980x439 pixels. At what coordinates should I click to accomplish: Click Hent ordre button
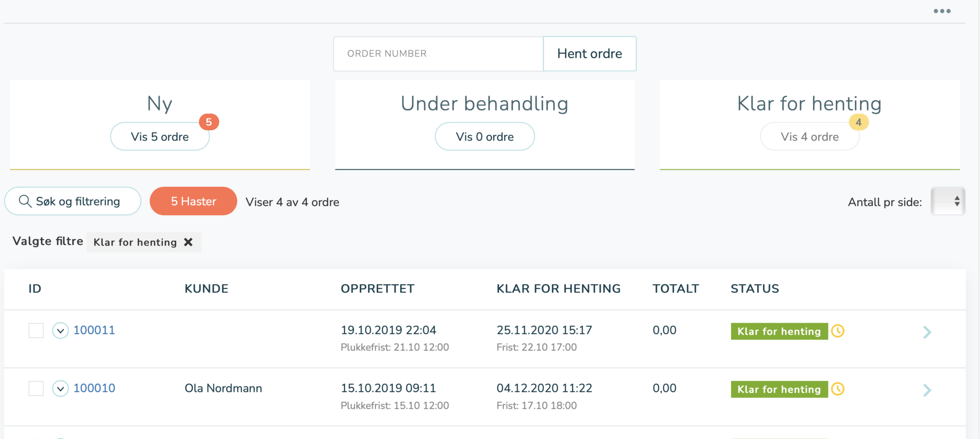click(x=590, y=54)
